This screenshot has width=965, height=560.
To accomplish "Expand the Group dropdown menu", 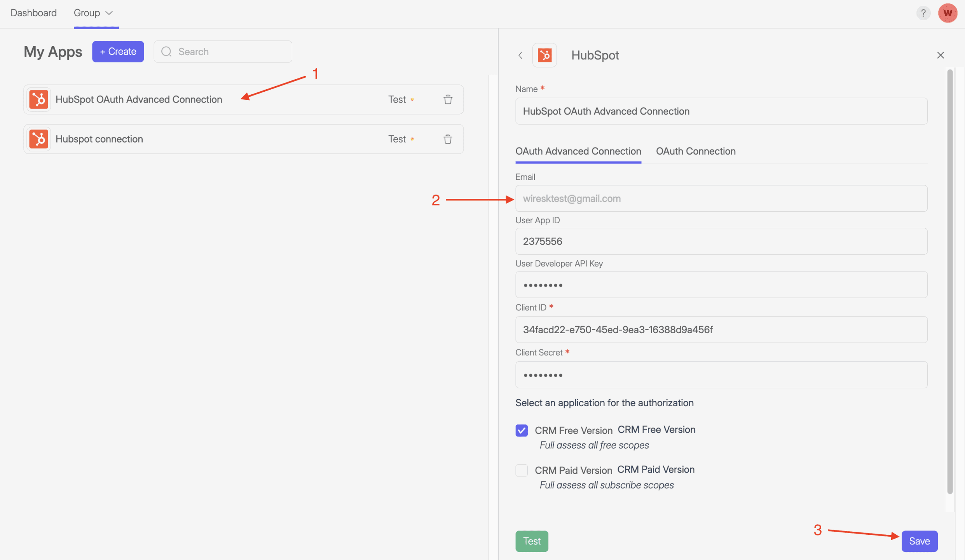I will coord(93,13).
